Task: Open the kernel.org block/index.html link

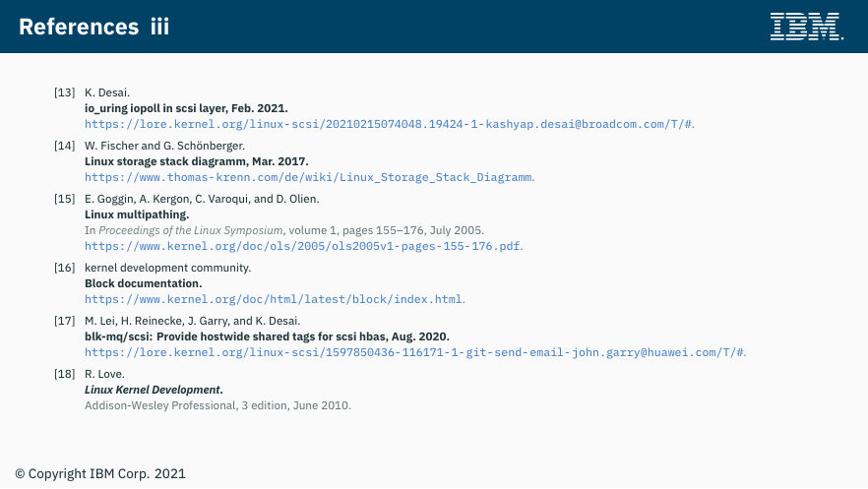Action: tap(274, 299)
